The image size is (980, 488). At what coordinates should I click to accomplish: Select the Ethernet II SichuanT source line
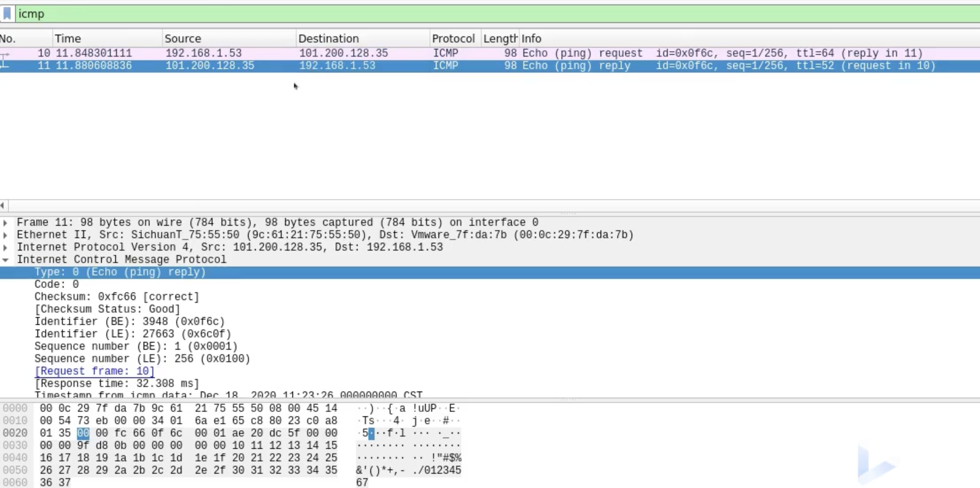point(325,235)
